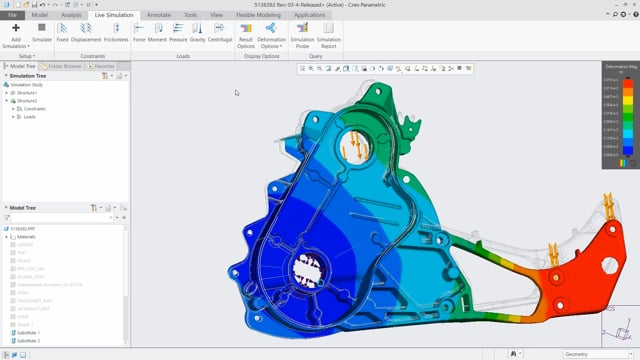The image size is (640, 360).
Task: Undo the last action
Action: pyautogui.click(x=42, y=5)
